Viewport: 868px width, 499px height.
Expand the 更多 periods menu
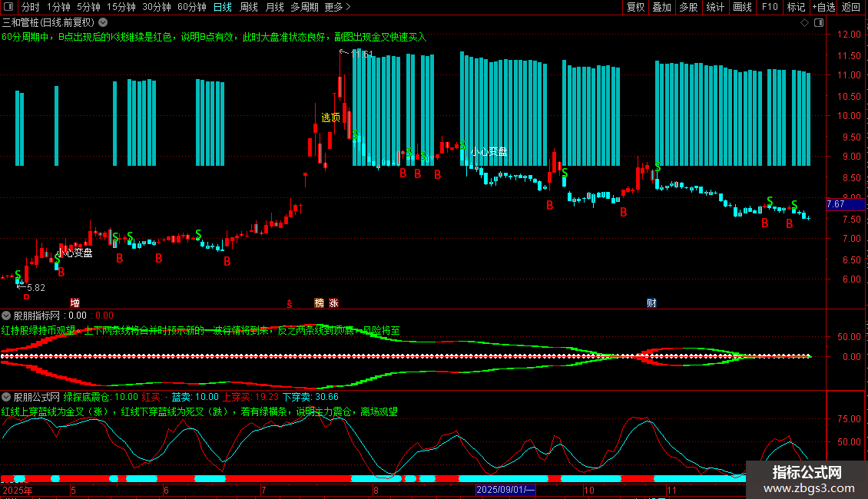pyautogui.click(x=337, y=7)
